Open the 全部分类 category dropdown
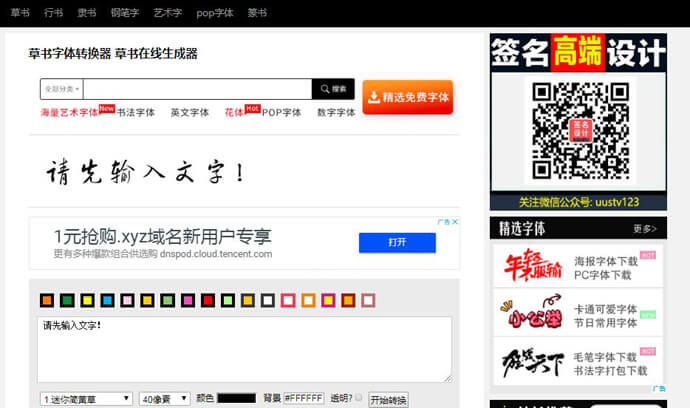 [x=62, y=89]
